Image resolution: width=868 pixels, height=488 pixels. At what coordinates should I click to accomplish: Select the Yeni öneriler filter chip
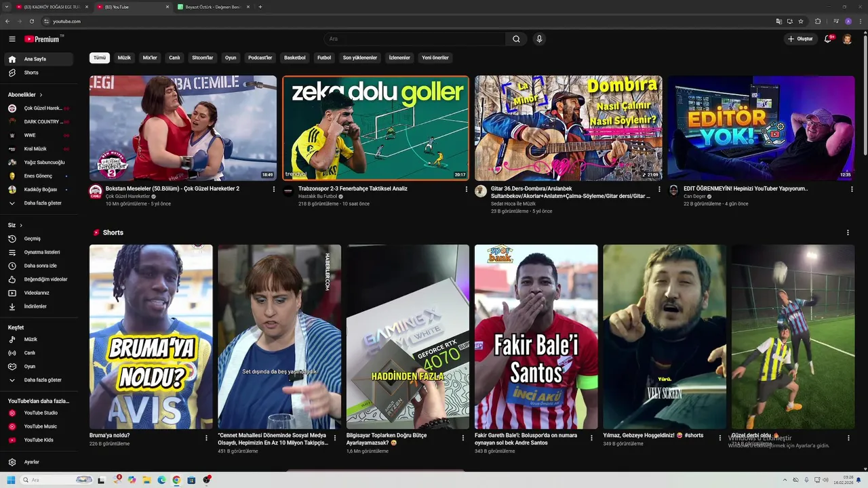point(435,58)
